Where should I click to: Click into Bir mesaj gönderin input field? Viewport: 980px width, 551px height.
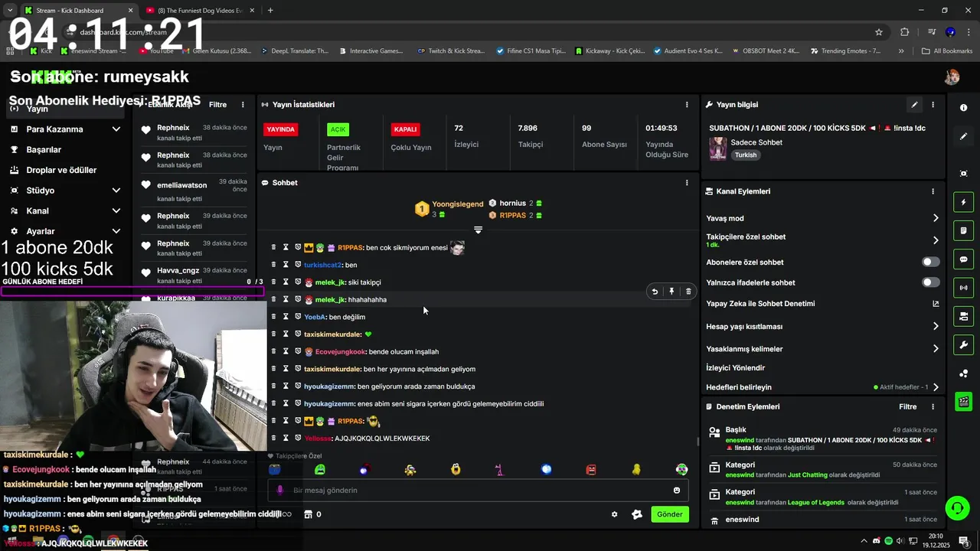click(479, 491)
